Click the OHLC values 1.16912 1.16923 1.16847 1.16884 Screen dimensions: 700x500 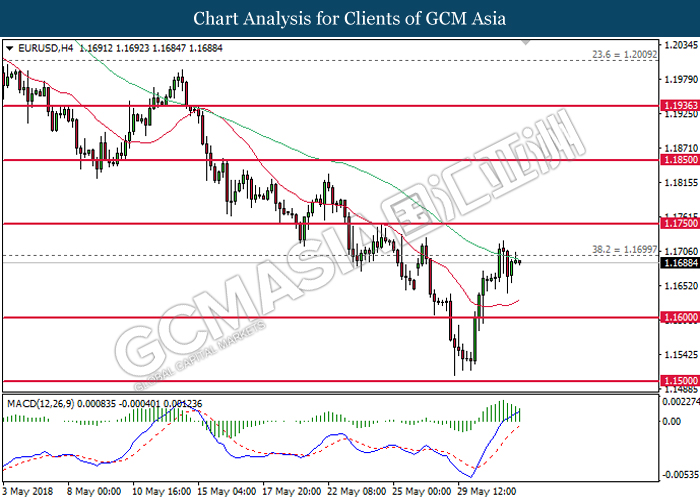point(151,48)
